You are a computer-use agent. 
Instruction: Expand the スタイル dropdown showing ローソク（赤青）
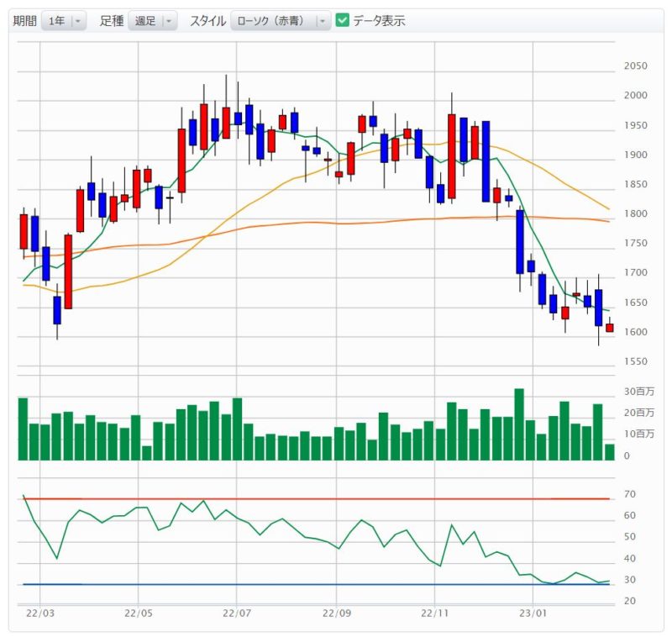281,20
